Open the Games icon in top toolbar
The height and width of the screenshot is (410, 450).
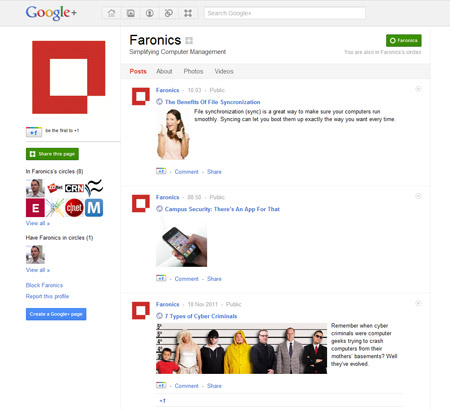pos(188,13)
